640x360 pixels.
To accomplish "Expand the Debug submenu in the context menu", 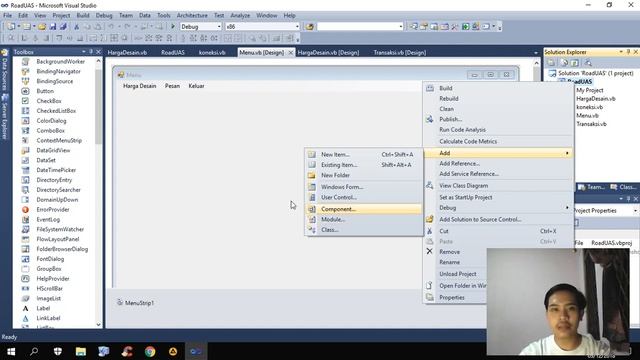I will (498, 208).
